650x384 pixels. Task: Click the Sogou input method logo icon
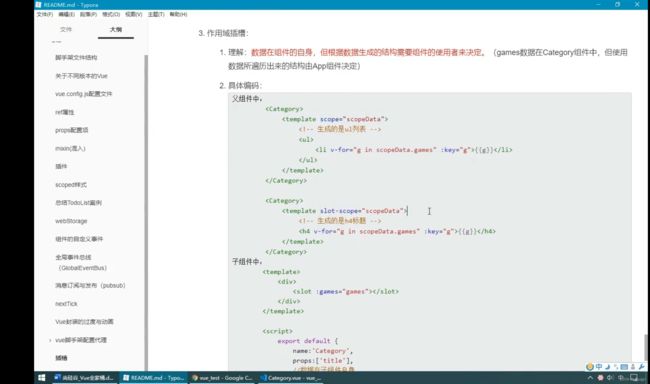[x=589, y=367]
